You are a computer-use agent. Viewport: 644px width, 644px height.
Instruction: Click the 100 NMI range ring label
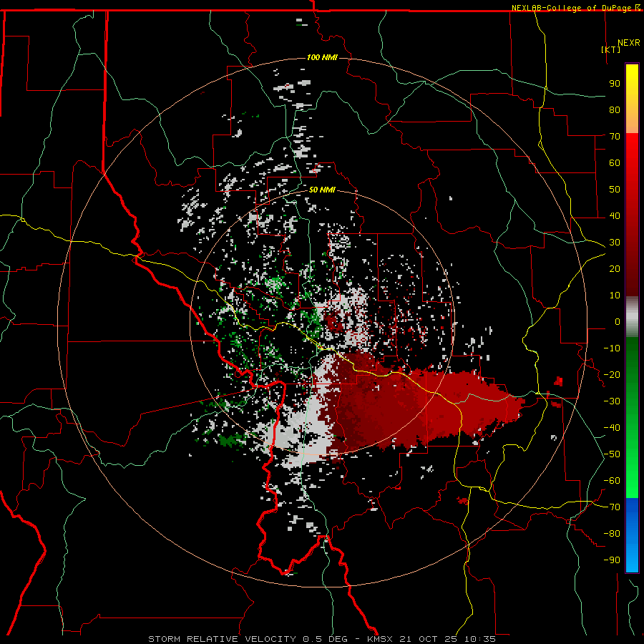[x=322, y=57]
